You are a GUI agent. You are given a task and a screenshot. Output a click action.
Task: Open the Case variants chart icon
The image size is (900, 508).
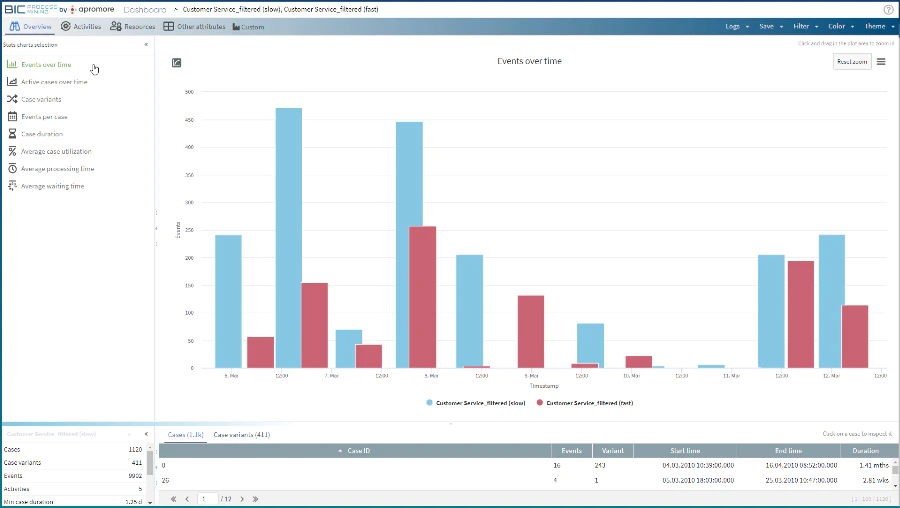(x=12, y=99)
